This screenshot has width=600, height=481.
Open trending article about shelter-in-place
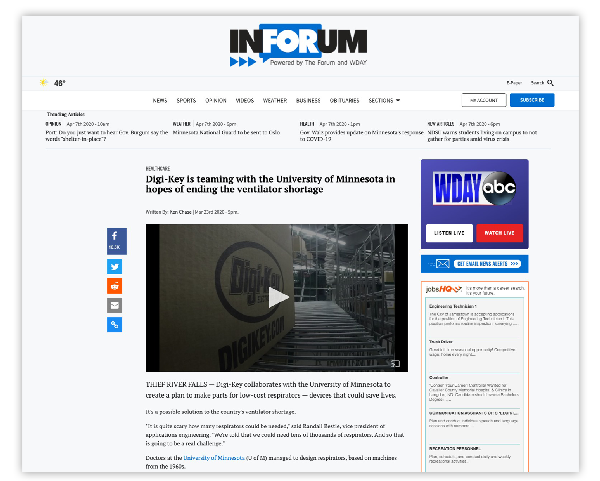coord(106,135)
